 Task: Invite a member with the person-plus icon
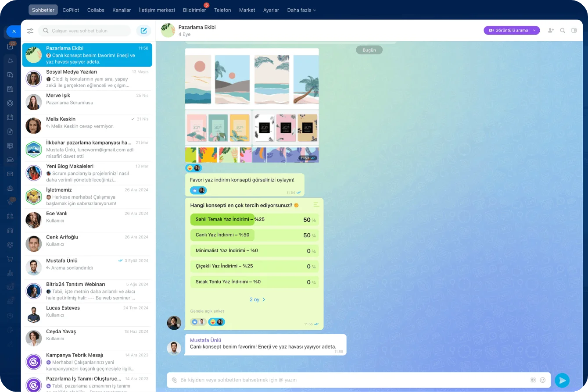click(x=551, y=30)
